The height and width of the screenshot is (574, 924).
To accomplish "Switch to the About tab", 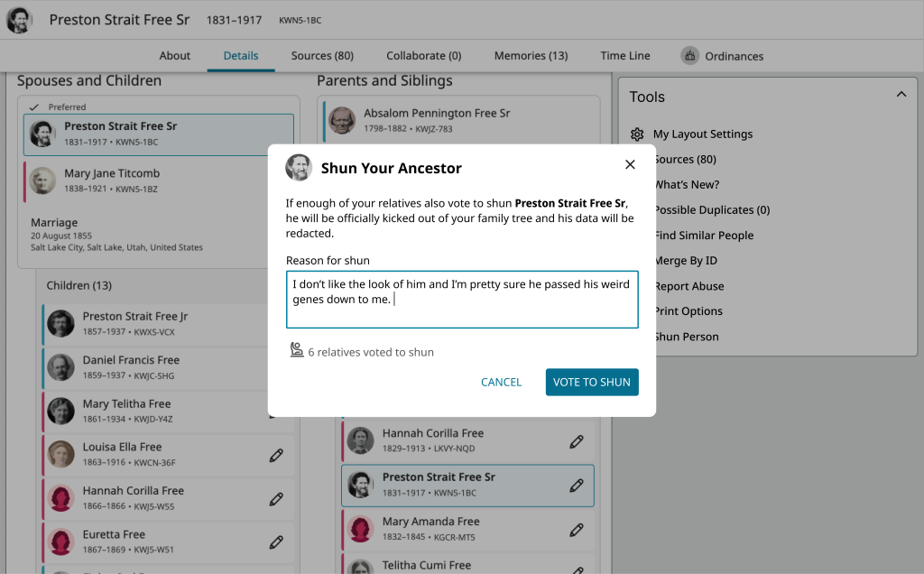I will (174, 56).
